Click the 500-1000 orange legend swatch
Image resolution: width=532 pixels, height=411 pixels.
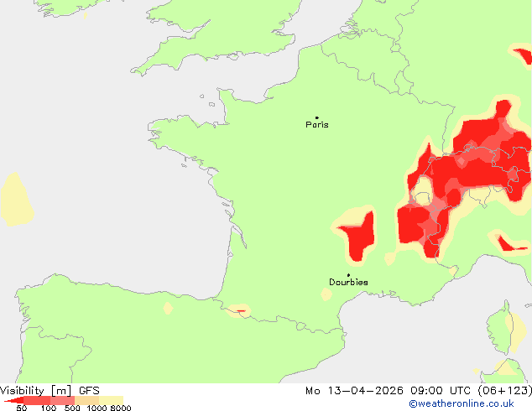pyautogui.click(x=87, y=400)
